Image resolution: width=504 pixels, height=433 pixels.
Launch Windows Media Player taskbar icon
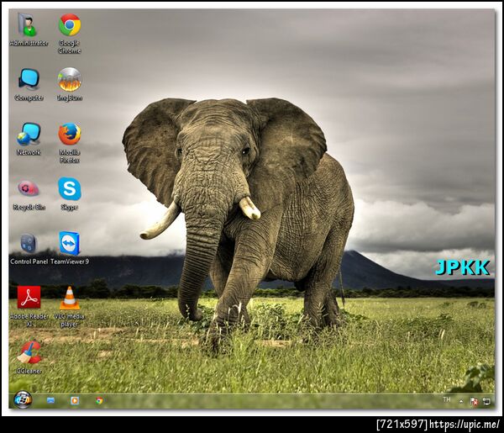coord(75,400)
